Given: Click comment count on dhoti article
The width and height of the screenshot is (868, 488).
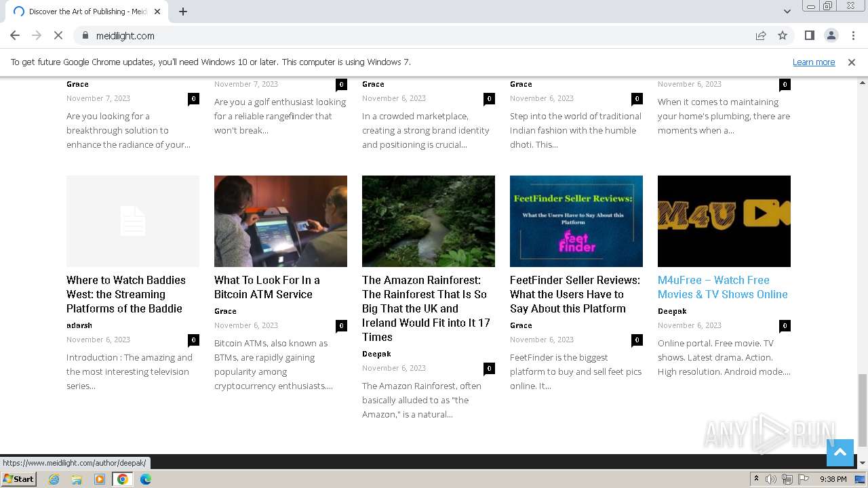Looking at the screenshot, I should [637, 98].
